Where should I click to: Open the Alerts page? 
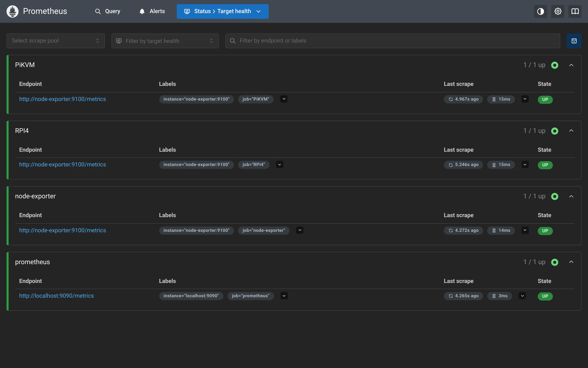[x=152, y=11]
